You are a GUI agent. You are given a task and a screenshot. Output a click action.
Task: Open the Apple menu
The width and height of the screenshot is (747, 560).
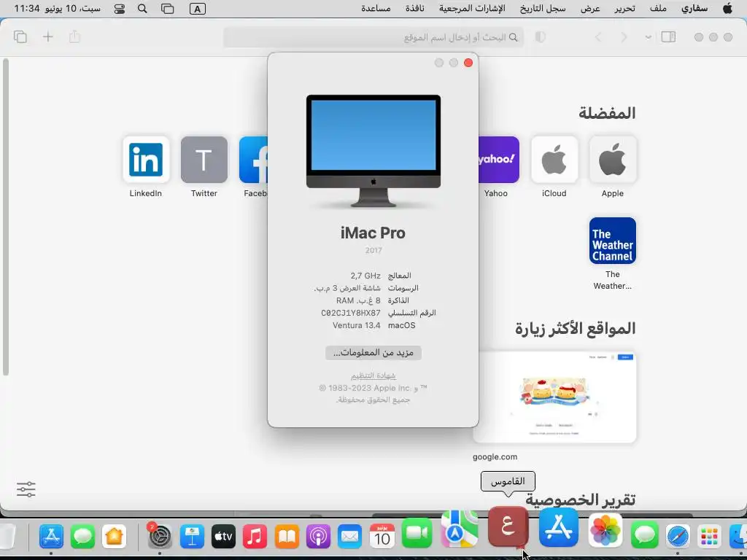(727, 9)
